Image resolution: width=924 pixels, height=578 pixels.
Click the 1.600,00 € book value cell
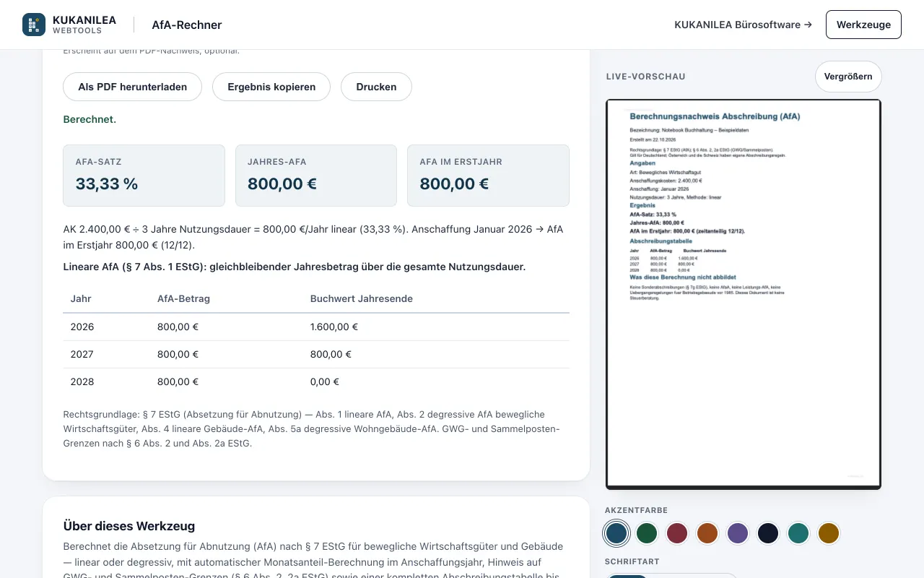coord(334,327)
